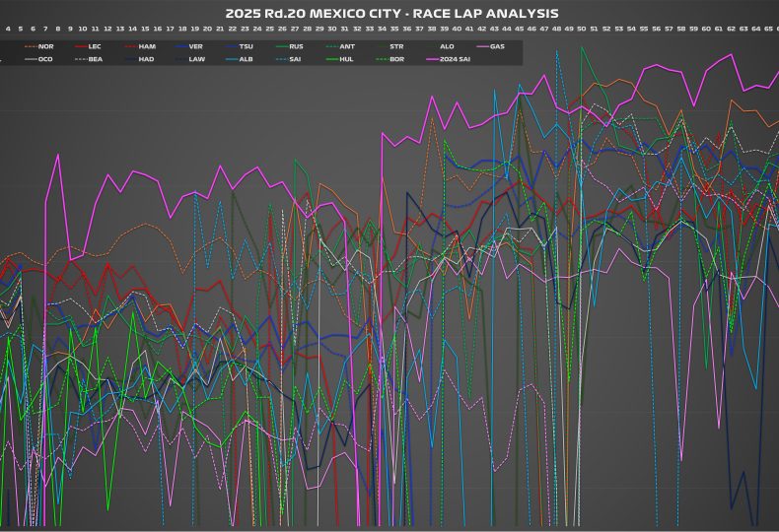Click the 2024 SAI legend entry
This screenshot has width=779, height=532.
(456, 59)
